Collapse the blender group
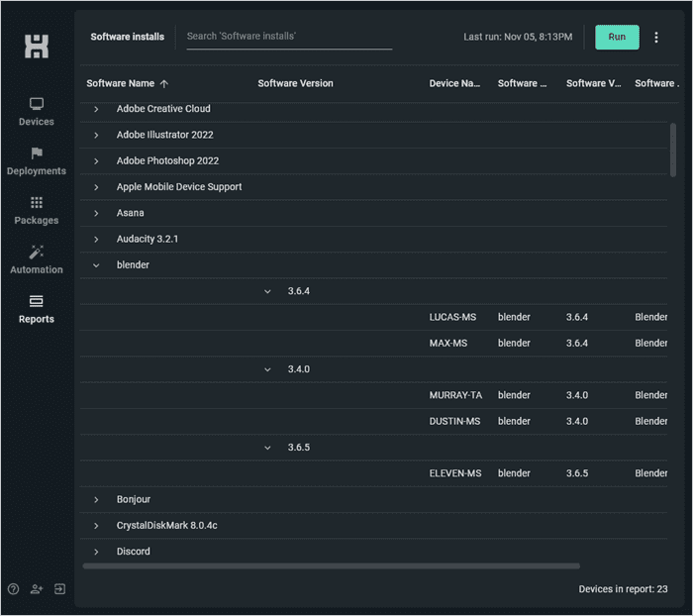Image resolution: width=693 pixels, height=616 pixels. (96, 265)
